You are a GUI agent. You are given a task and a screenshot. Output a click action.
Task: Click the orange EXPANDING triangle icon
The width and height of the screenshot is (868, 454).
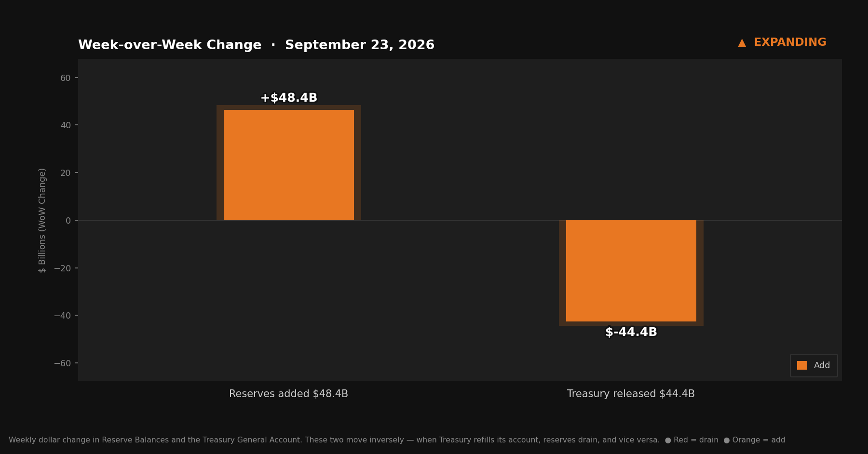[x=742, y=43]
